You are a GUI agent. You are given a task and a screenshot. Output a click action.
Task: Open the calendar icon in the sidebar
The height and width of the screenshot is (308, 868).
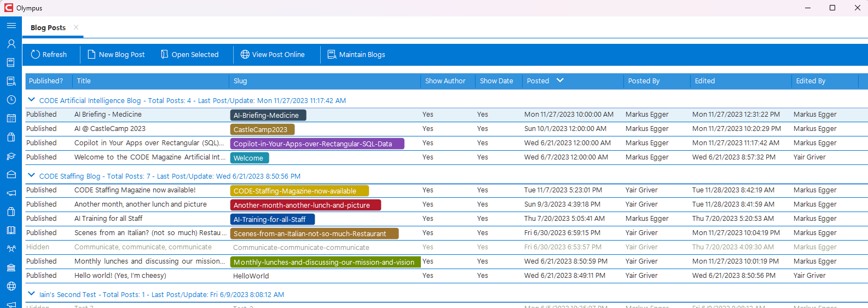(11, 118)
